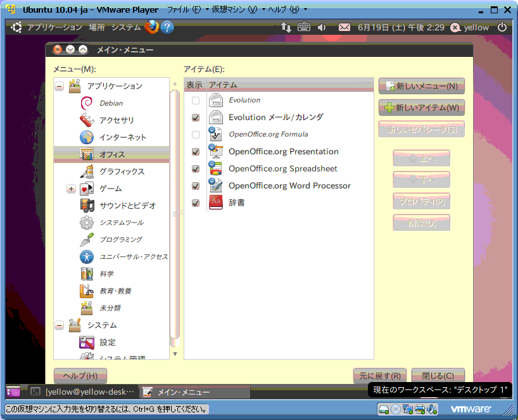Screen dimensions: 518x420
Task: Click the VMware printer status icon
Action: (420, 409)
